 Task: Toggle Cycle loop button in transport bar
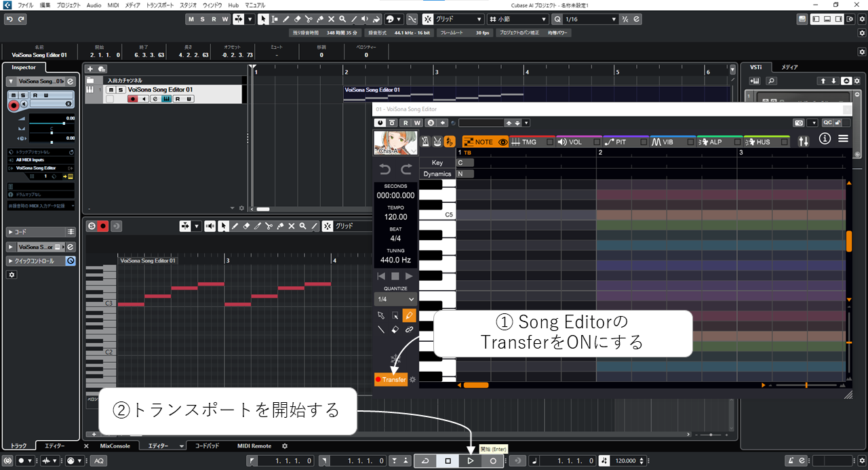(x=425, y=461)
